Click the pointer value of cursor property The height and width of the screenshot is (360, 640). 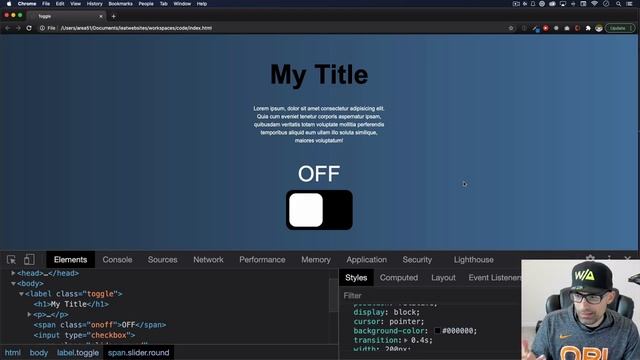404,321
